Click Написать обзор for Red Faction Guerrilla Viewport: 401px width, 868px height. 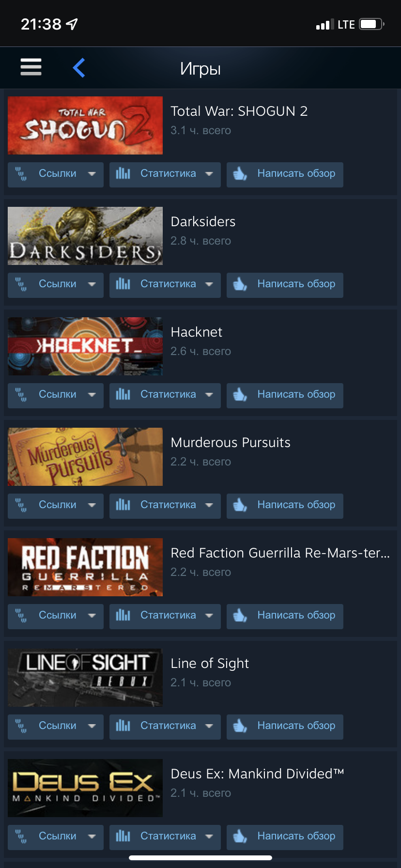(285, 616)
